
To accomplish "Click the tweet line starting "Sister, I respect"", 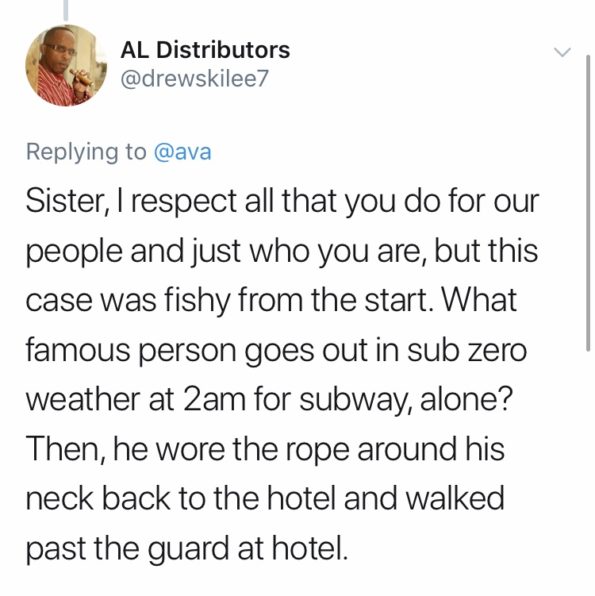I will pos(282,201).
